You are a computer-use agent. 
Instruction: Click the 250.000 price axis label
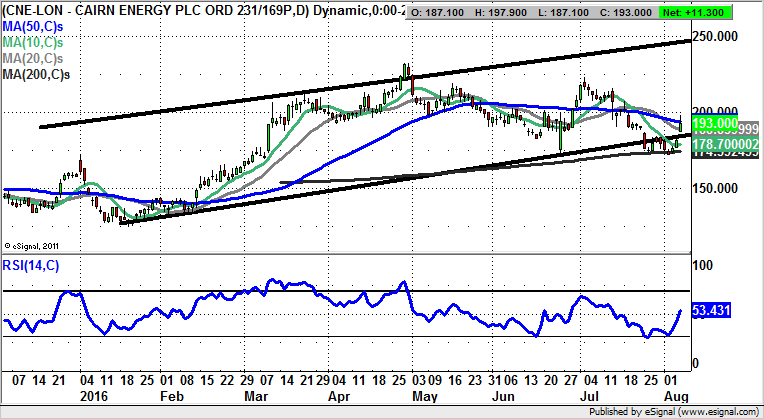pyautogui.click(x=722, y=36)
